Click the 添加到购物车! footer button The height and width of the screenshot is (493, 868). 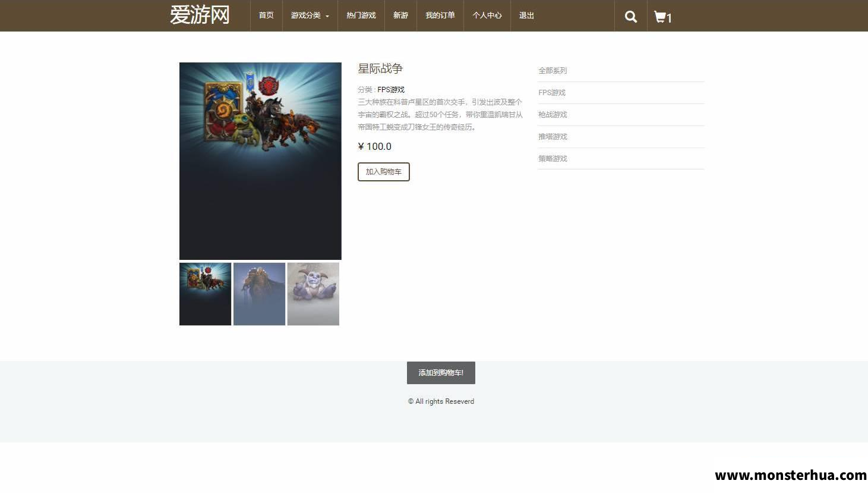(441, 373)
